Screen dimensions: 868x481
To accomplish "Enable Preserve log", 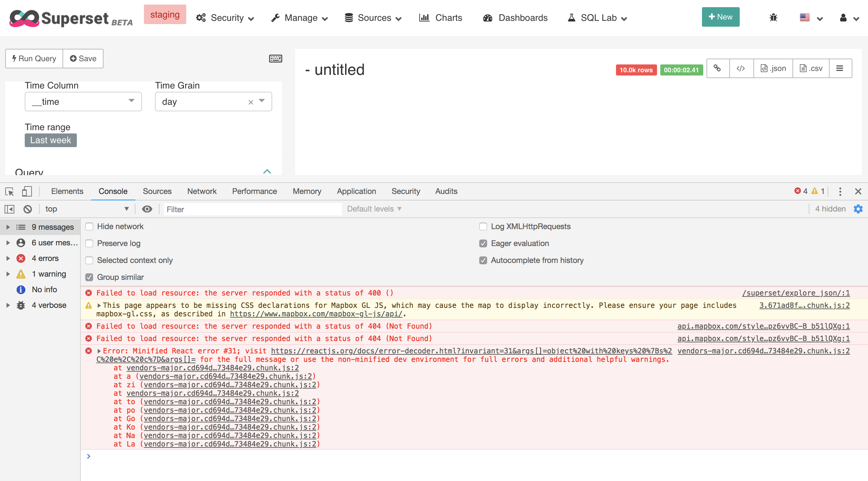I will (x=89, y=243).
